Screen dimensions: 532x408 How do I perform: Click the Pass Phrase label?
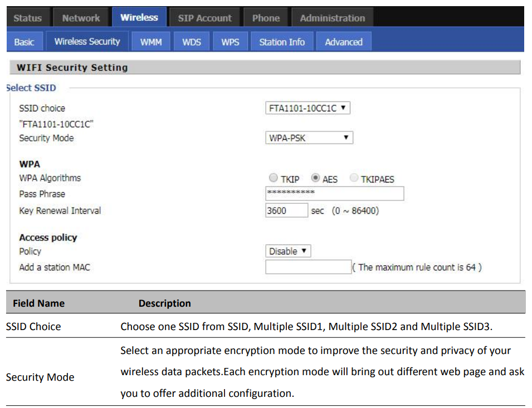coord(42,194)
